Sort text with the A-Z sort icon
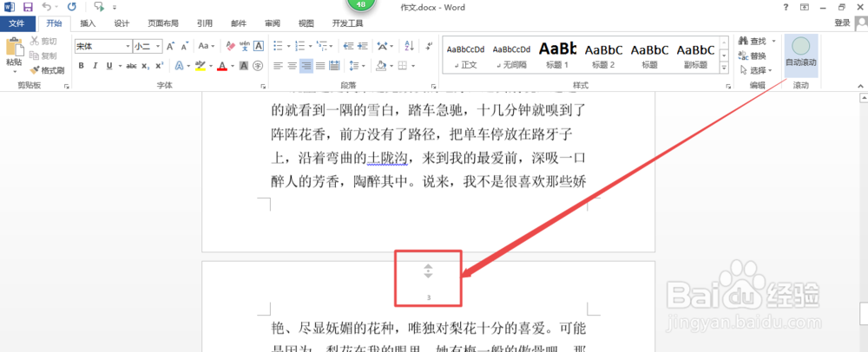This screenshot has width=868, height=352. (x=409, y=46)
